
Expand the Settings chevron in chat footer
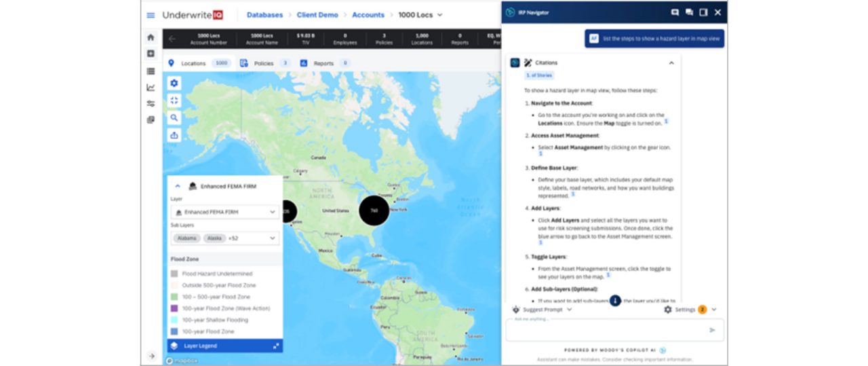pos(714,309)
